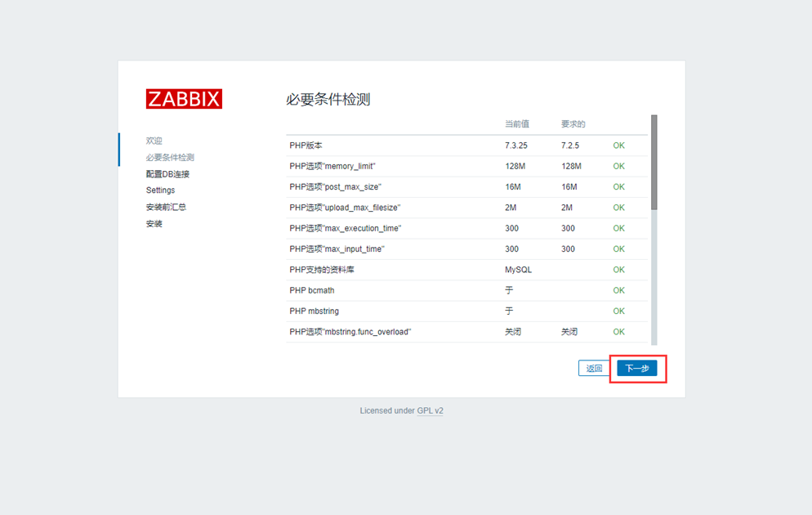812x515 pixels.
Task: Click the 要求的 column header
Action: (573, 124)
